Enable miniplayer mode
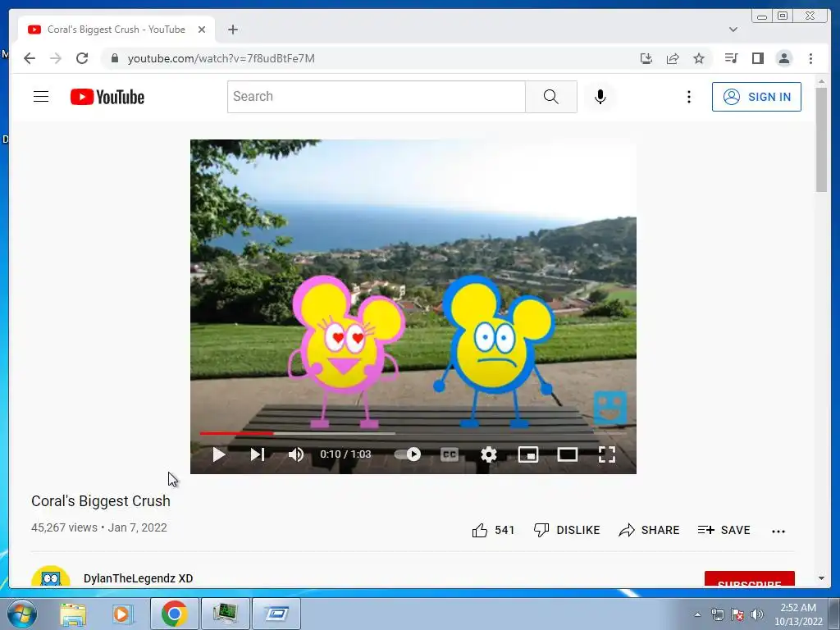The width and height of the screenshot is (840, 630). (x=528, y=454)
